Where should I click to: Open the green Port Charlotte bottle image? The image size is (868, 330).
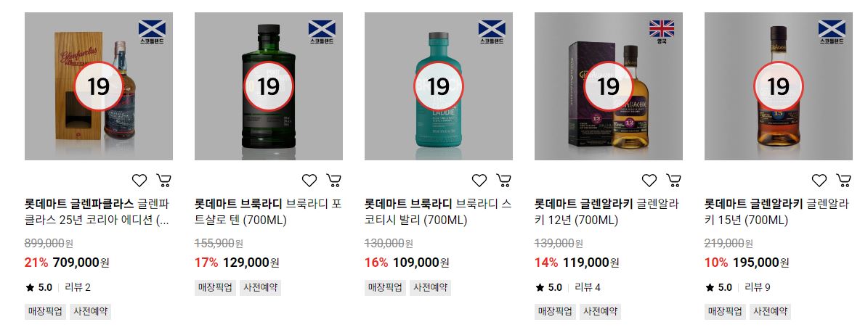pyautogui.click(x=269, y=86)
